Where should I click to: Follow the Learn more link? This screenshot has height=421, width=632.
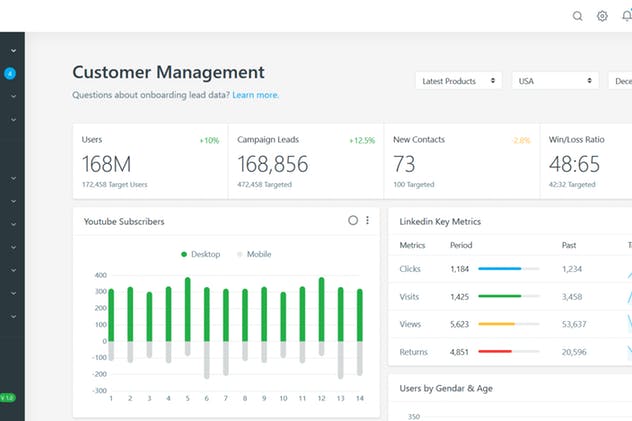click(255, 95)
